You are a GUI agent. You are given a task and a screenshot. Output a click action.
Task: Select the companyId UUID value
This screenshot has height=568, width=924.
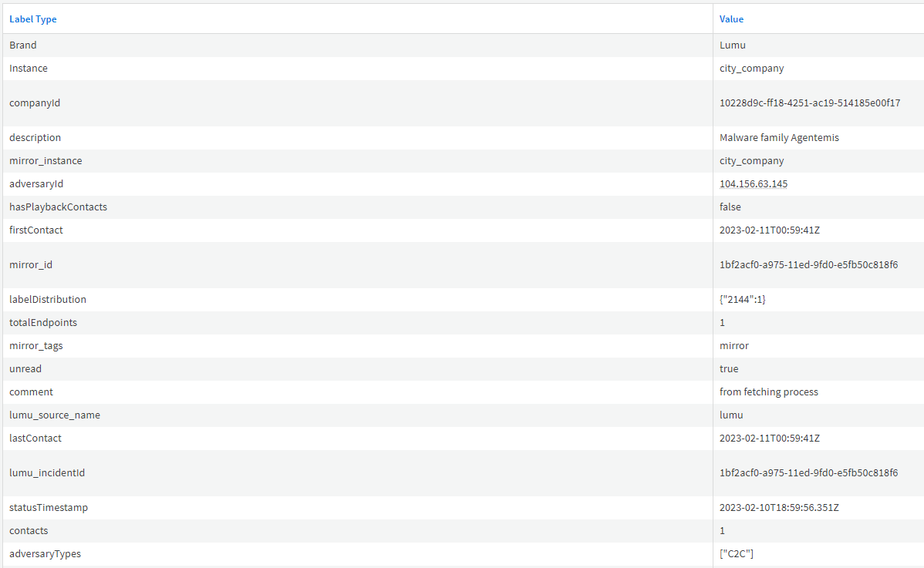pos(810,103)
